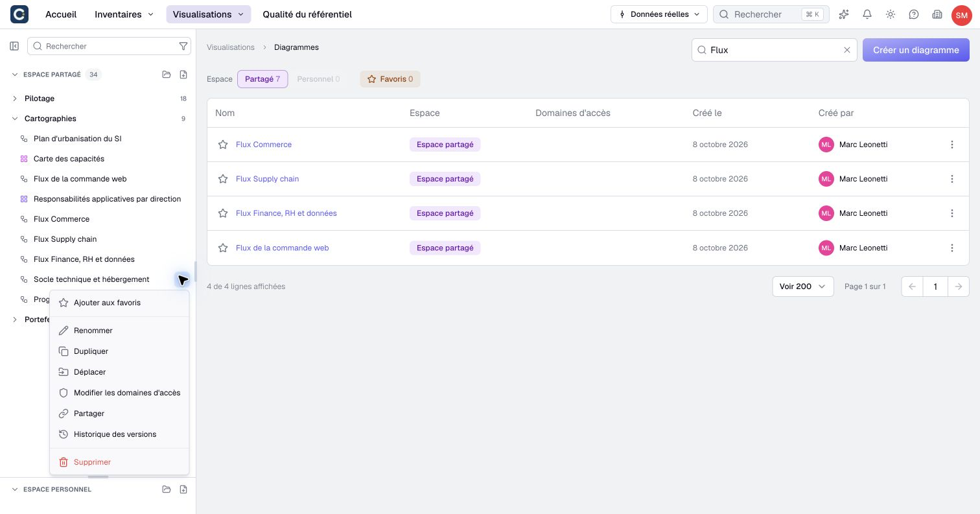Create new folder in Espace personnel
The height and width of the screenshot is (514, 980).
point(167,489)
